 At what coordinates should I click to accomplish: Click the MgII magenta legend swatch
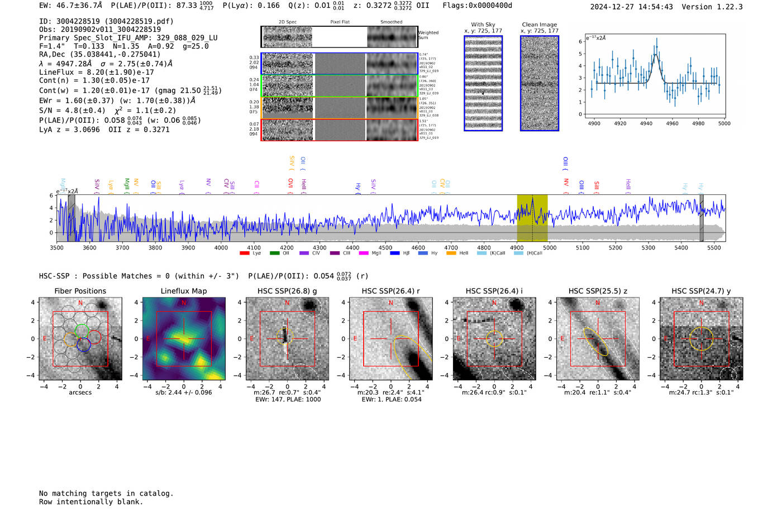pos(364,253)
